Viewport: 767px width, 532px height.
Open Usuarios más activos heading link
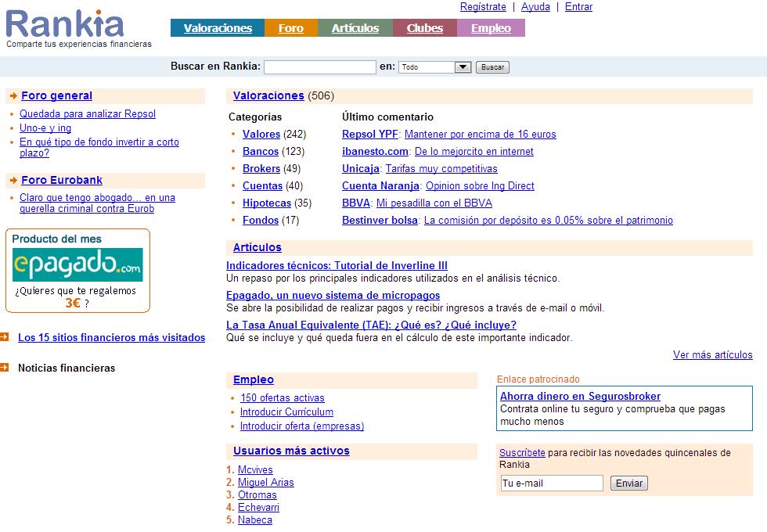pyautogui.click(x=291, y=451)
